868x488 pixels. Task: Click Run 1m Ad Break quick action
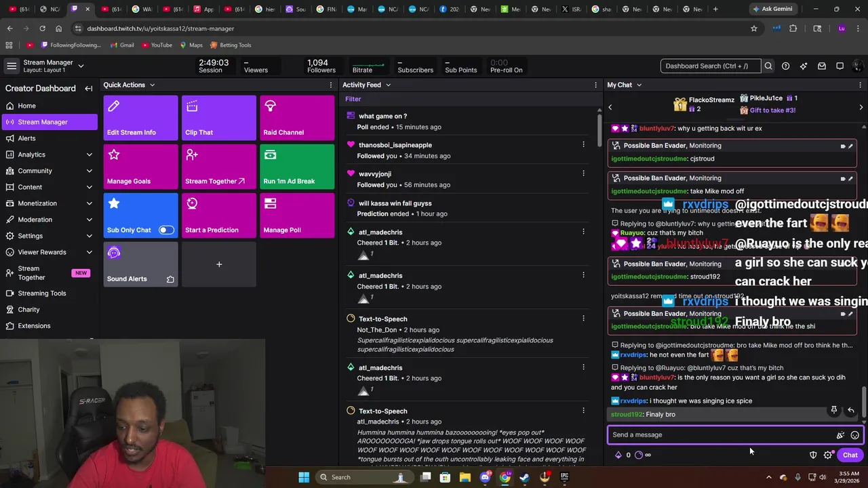coord(297,167)
